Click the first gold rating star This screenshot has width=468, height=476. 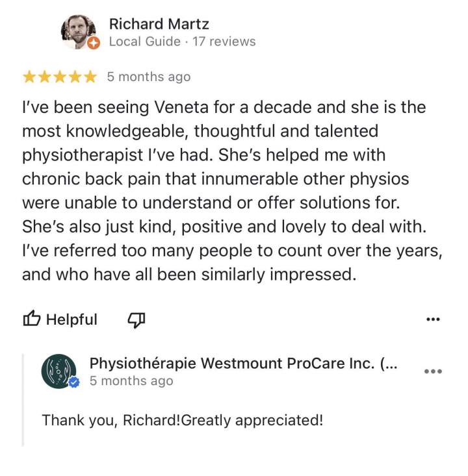pyautogui.click(x=29, y=77)
